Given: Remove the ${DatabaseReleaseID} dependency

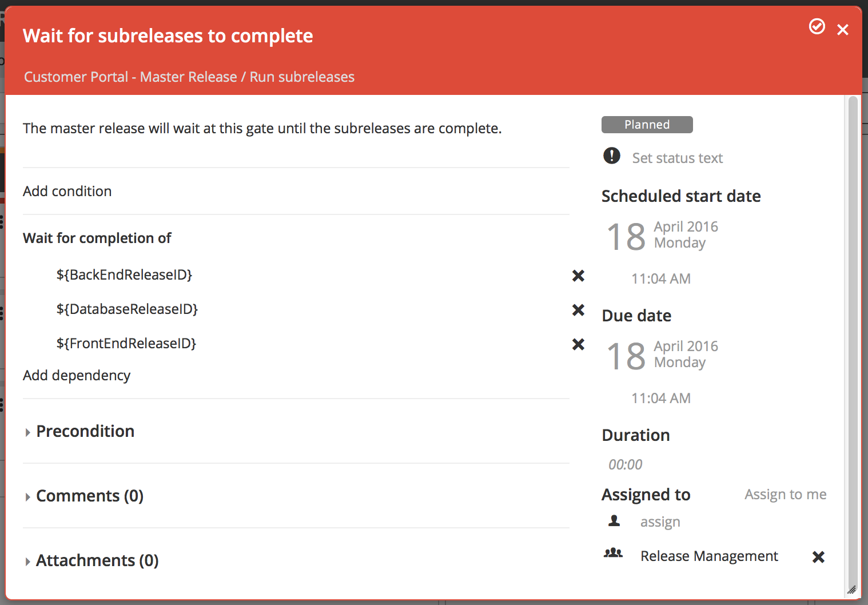Looking at the screenshot, I should point(578,310).
